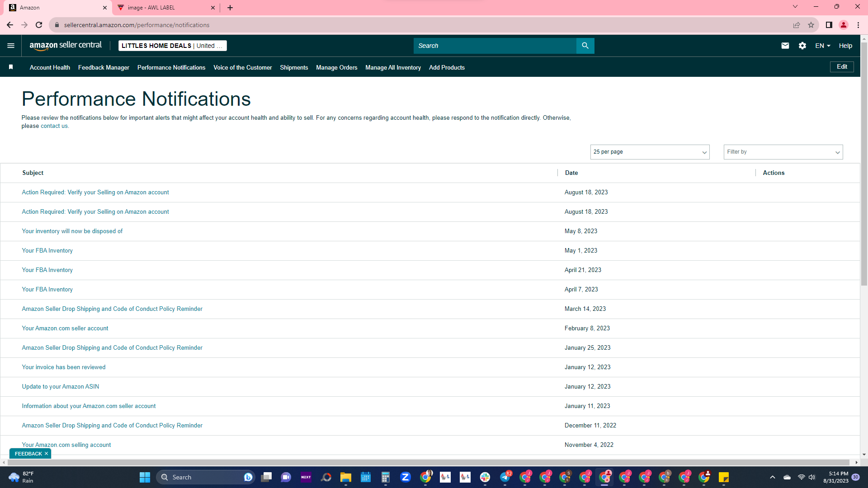Open the Filter by dropdown
Screen dimensions: 868x488
(783, 152)
